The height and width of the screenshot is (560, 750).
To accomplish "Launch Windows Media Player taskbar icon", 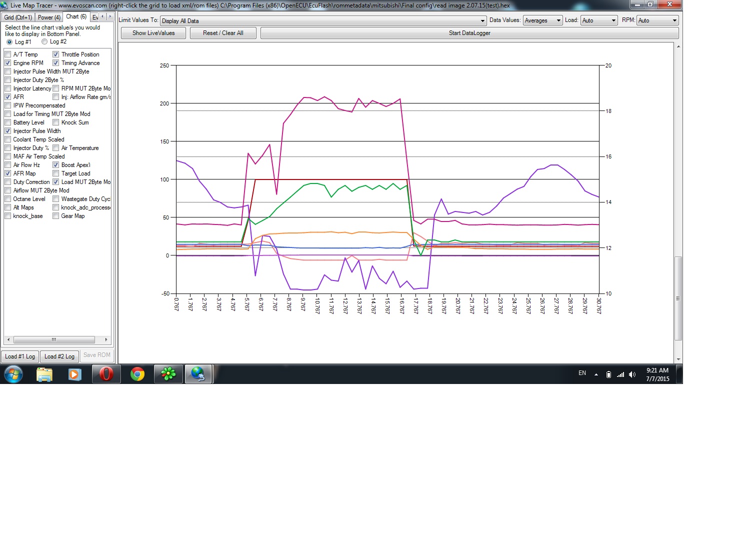I will point(75,374).
